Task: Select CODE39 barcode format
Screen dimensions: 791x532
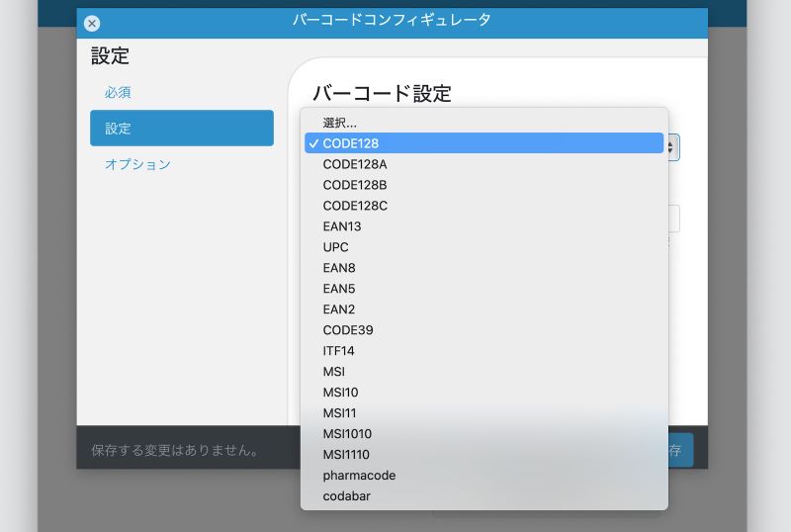Action: (483, 329)
